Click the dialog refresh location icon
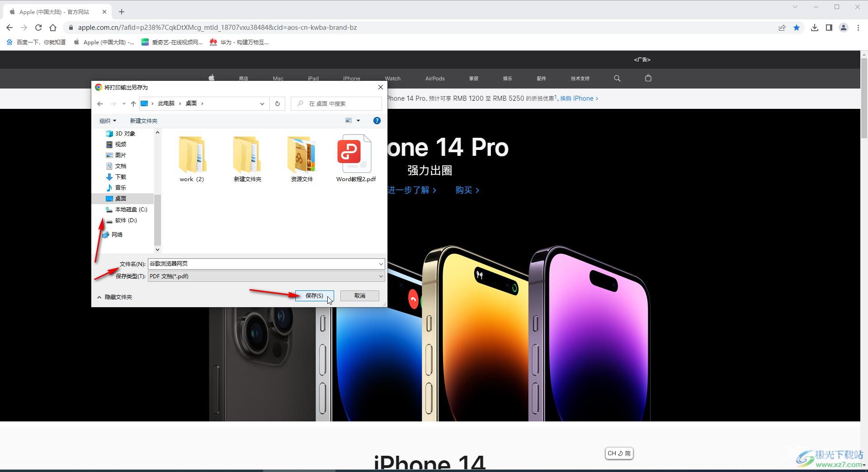Screen dimensions: 868x472 [278, 103]
